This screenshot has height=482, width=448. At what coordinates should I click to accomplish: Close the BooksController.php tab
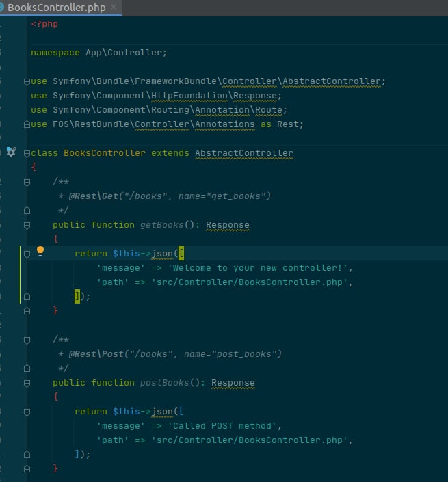pos(114,7)
